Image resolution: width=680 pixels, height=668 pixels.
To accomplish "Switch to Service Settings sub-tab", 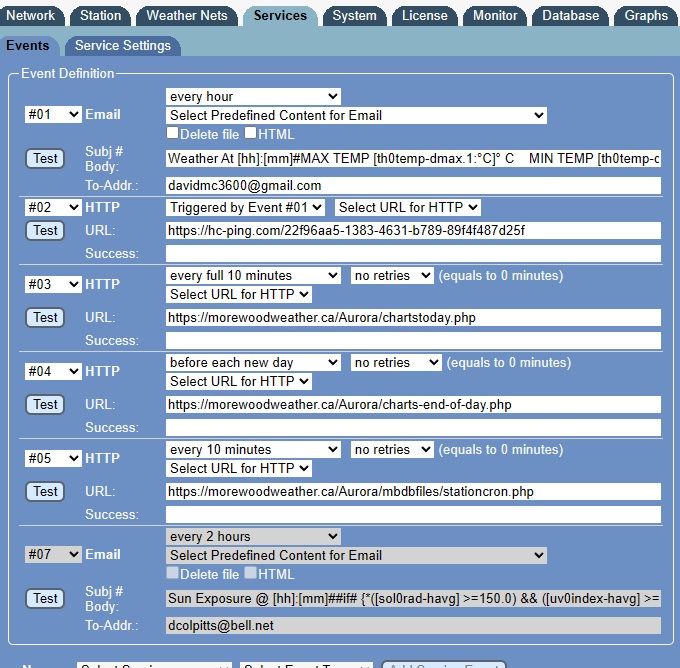I will coord(122,45).
